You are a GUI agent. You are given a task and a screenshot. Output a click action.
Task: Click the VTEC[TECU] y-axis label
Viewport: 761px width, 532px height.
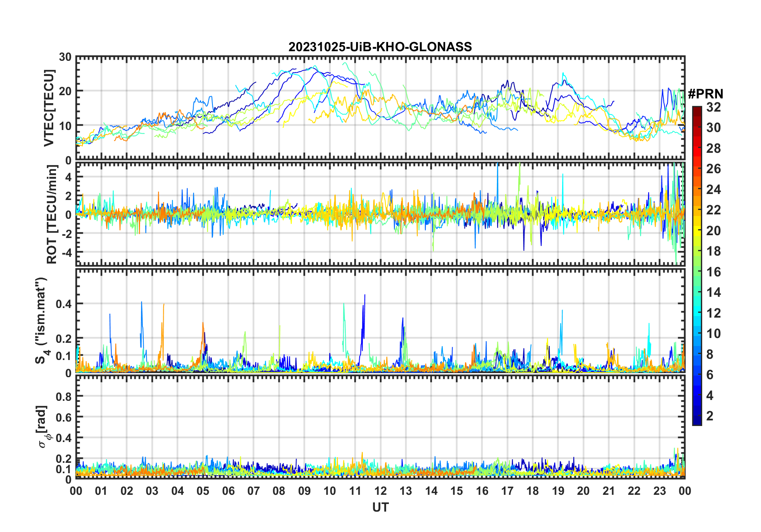(49, 108)
